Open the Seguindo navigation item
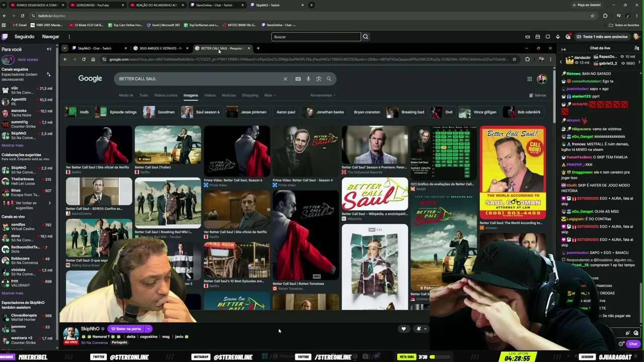The height and width of the screenshot is (362, 644). coord(24,37)
